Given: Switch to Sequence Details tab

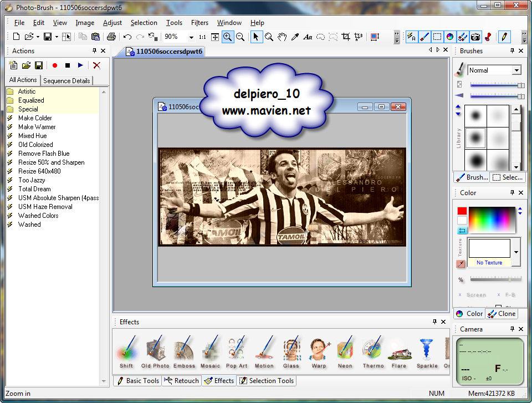Looking at the screenshot, I should (66, 81).
